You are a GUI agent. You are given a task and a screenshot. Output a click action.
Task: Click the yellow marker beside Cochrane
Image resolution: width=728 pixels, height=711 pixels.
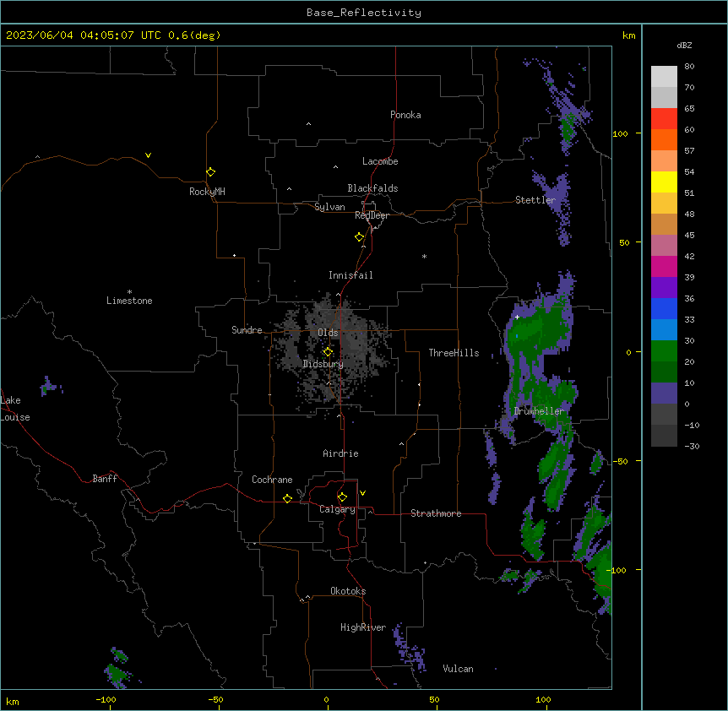pyautogui.click(x=287, y=498)
